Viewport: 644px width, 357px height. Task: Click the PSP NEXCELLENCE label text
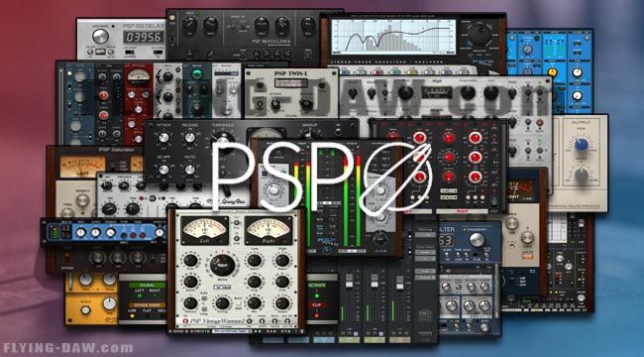point(271,42)
